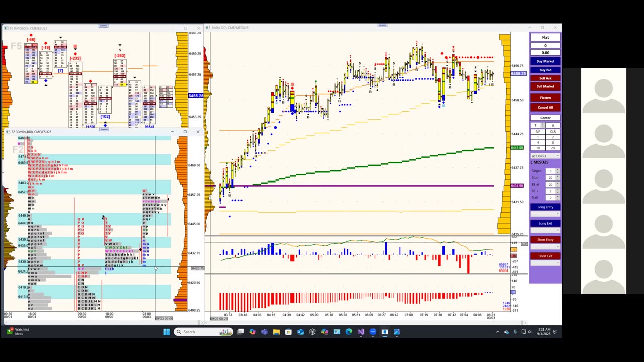Select preset 20 in CLR column
The height and width of the screenshot is (362, 644).
pyautogui.click(x=553, y=148)
